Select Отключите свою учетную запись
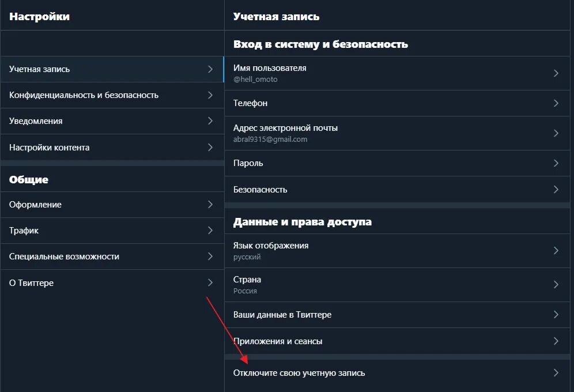This screenshot has width=574, height=392. [397, 373]
